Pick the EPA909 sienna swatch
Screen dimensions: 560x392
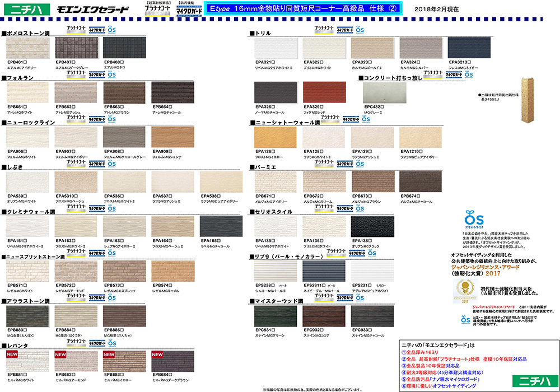(x=173, y=137)
